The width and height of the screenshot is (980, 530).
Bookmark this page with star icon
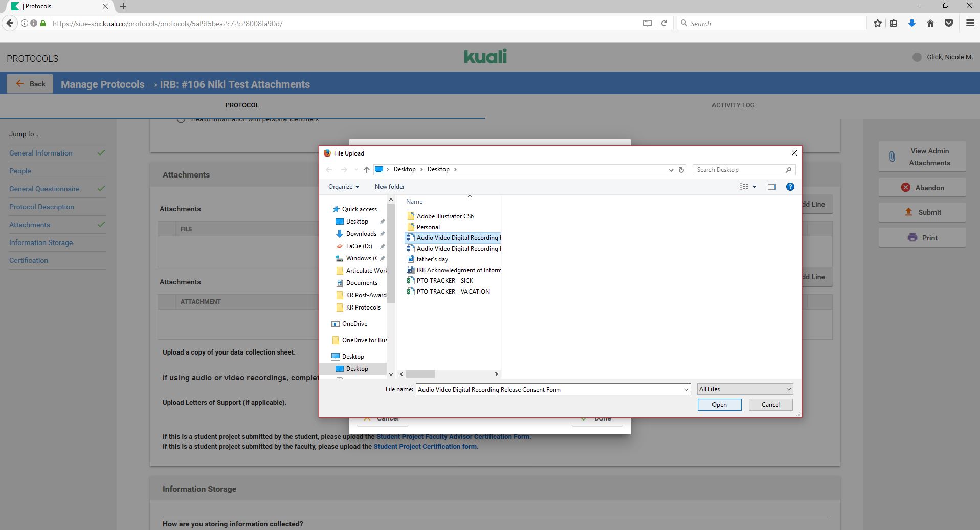[878, 24]
